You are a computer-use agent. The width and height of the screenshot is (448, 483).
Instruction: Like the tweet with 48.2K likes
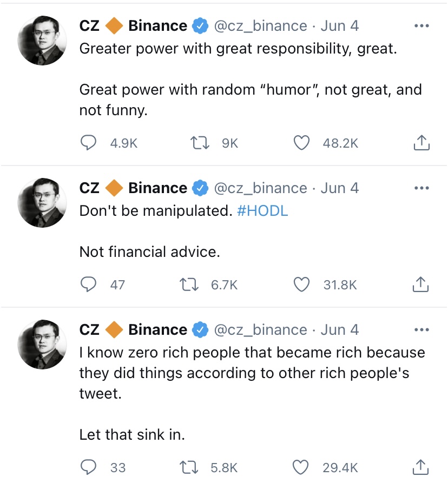tap(301, 143)
